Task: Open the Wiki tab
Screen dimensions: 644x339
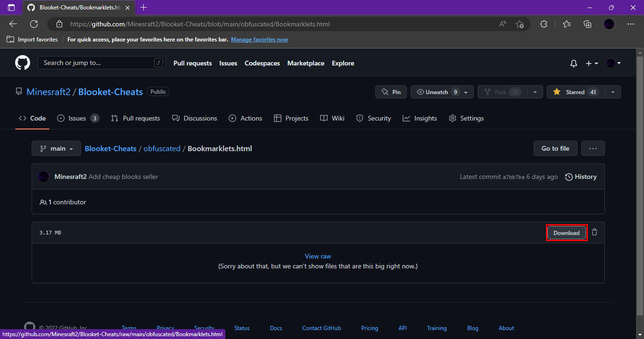Action: pyautogui.click(x=332, y=118)
